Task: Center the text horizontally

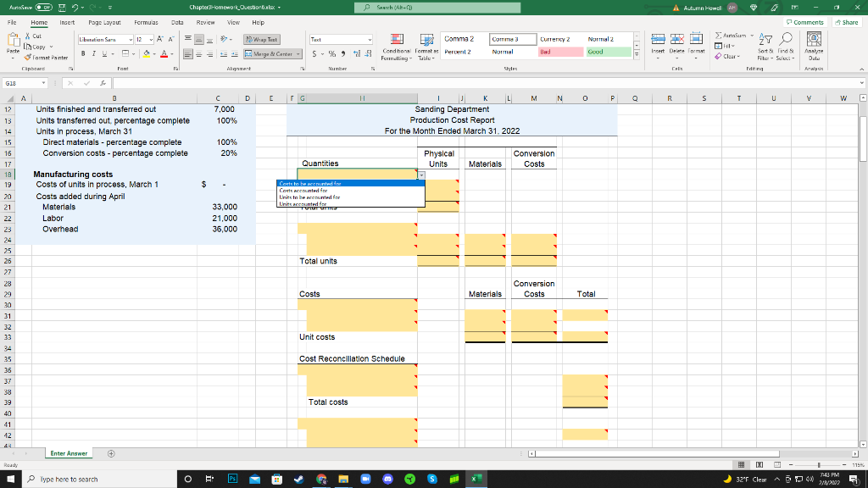Action: point(199,53)
